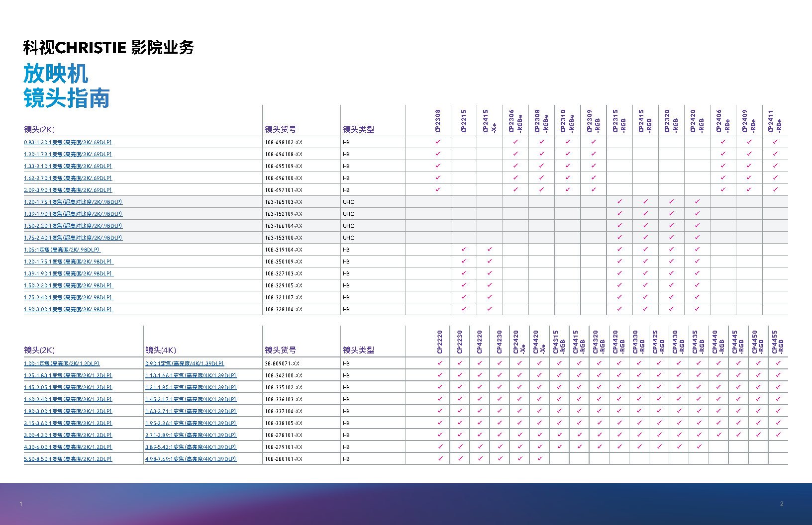This screenshot has width=812, height=525.
Task: Click the 镜头货号 header in lower table
Action: pos(280,350)
